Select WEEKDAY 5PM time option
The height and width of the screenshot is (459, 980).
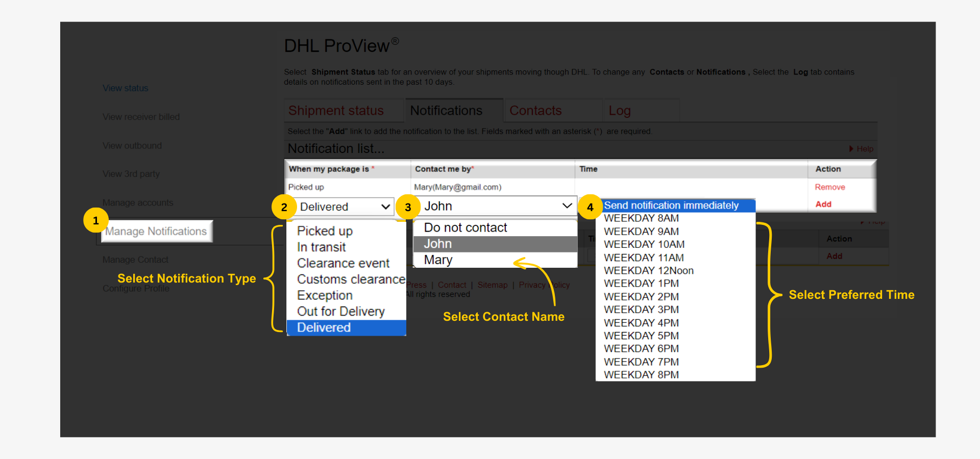(676, 336)
